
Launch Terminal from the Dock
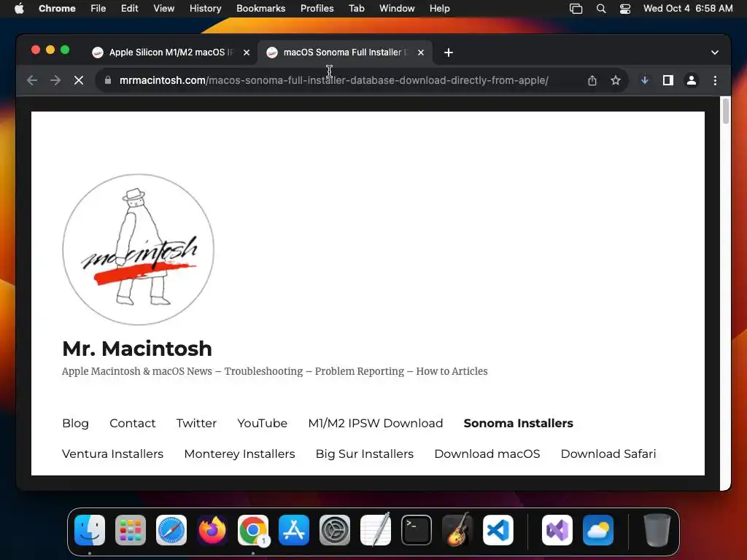pos(417,530)
